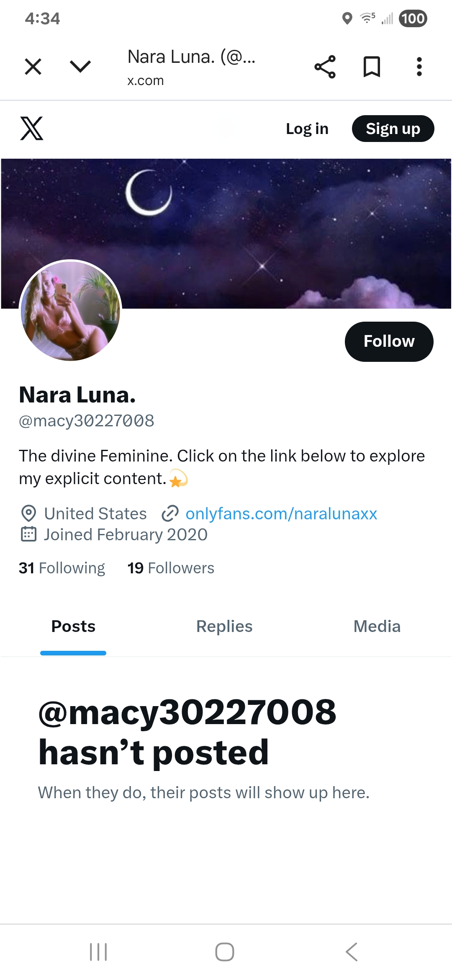
Task: Tap the Android back arrow
Action: [x=352, y=952]
